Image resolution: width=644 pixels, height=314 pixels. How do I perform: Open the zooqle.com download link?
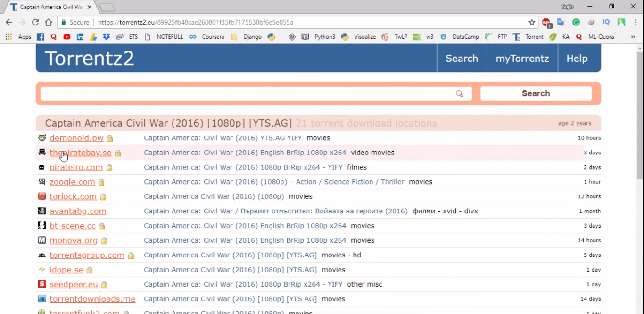click(72, 182)
